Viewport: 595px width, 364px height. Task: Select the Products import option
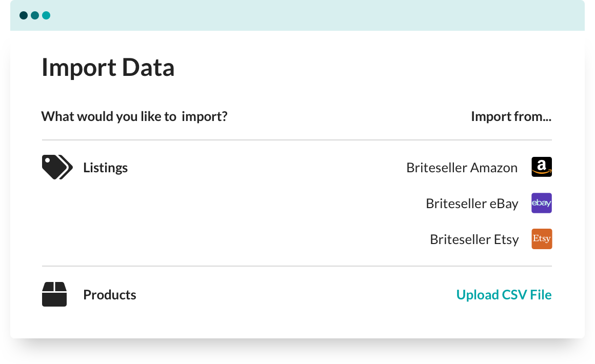[110, 295]
